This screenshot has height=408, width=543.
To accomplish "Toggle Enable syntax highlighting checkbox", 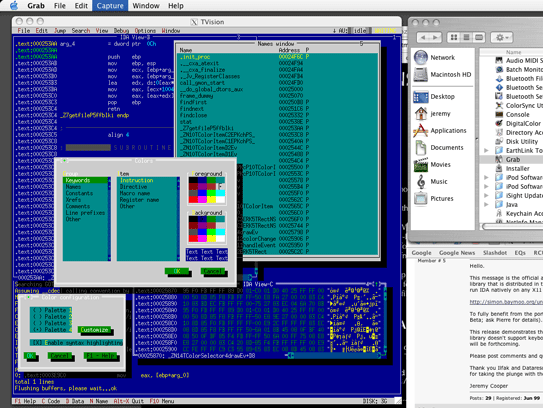I will point(76,343).
